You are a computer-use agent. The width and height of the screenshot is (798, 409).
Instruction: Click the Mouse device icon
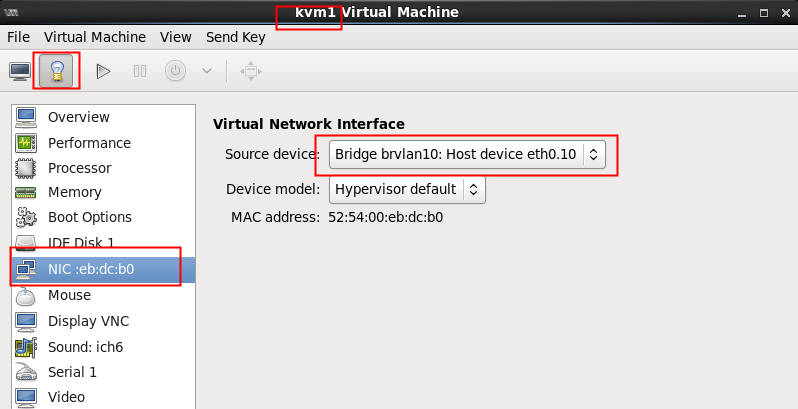click(26, 296)
